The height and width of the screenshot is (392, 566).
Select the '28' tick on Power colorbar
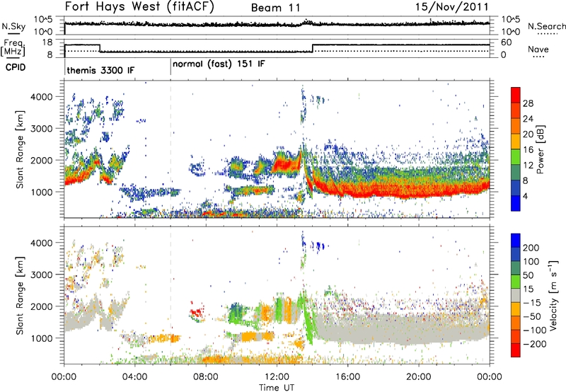528,103
